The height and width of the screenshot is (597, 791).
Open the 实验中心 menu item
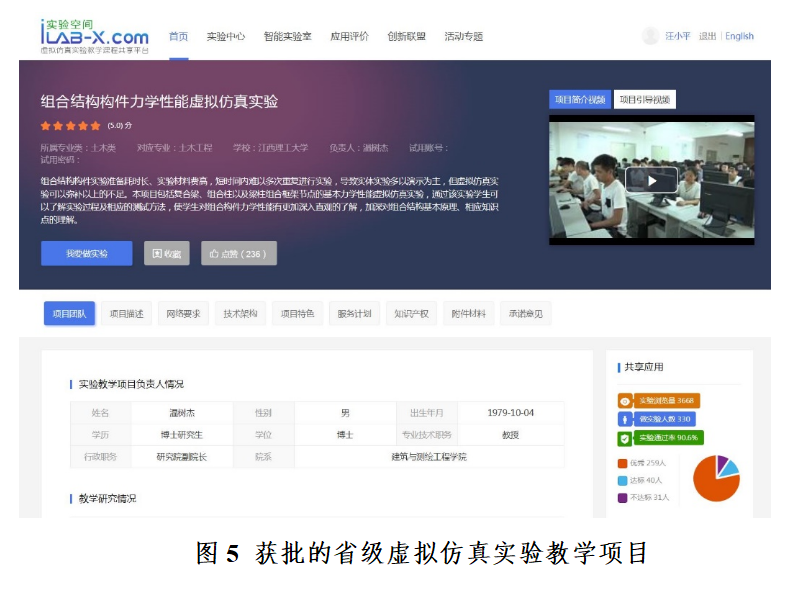click(225, 36)
